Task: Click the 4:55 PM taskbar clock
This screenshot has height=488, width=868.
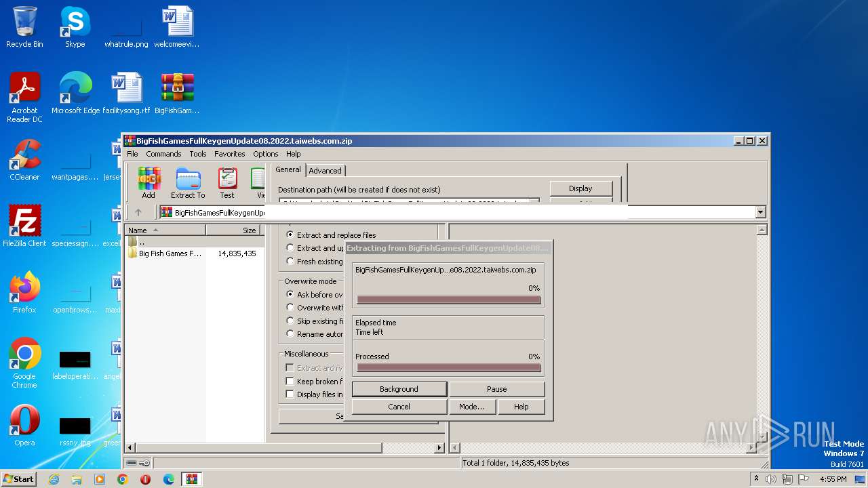Action: pyautogui.click(x=833, y=479)
